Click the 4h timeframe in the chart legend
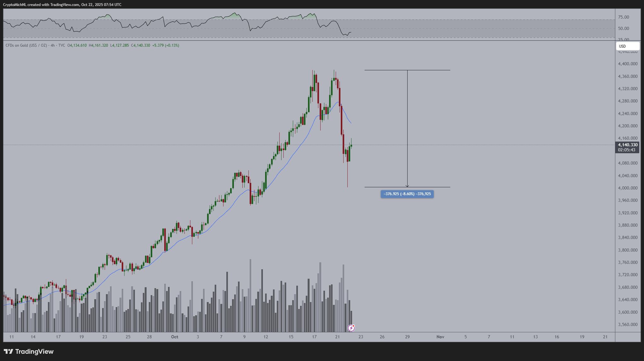Viewport: 644px width, 361px height. tap(53, 45)
